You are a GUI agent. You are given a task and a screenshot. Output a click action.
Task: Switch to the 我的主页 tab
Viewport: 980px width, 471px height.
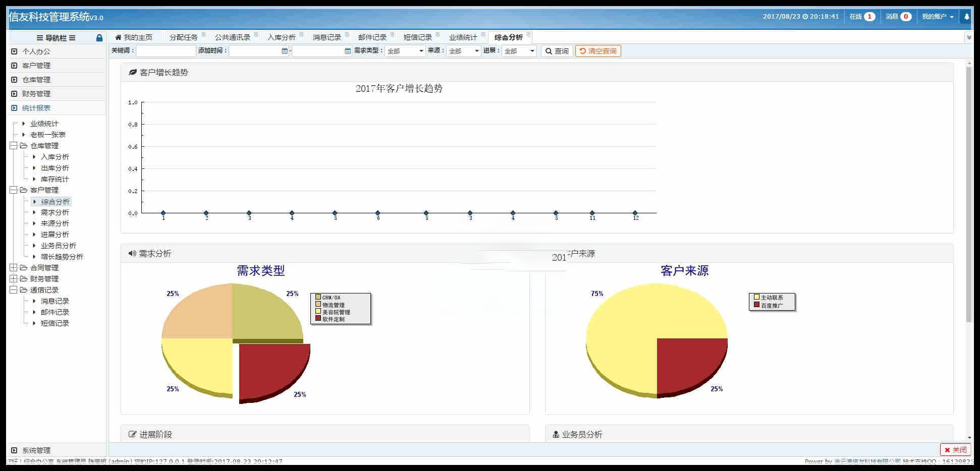(x=134, y=37)
